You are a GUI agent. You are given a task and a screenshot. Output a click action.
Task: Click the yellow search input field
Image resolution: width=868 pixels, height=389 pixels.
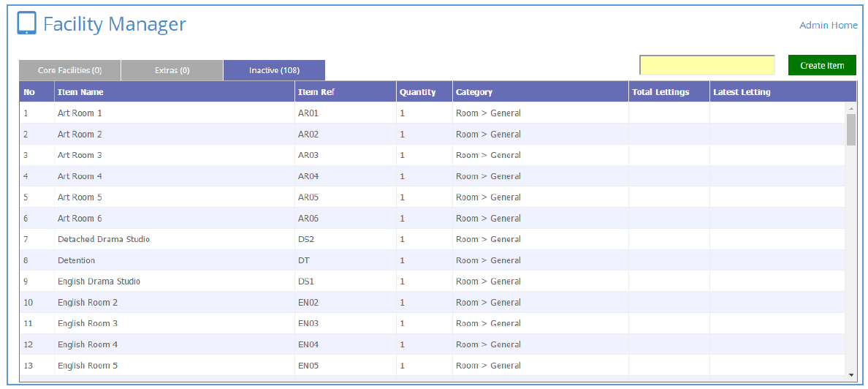[x=707, y=65]
